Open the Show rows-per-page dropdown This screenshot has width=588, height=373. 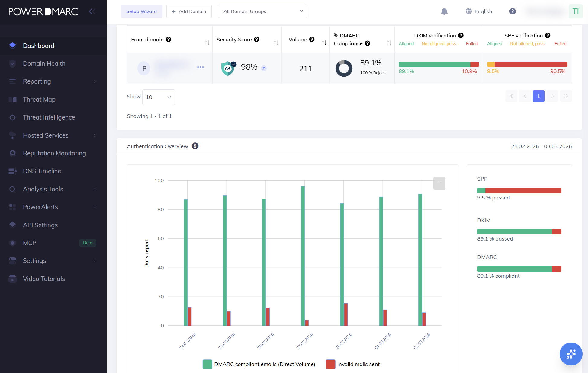pos(158,97)
